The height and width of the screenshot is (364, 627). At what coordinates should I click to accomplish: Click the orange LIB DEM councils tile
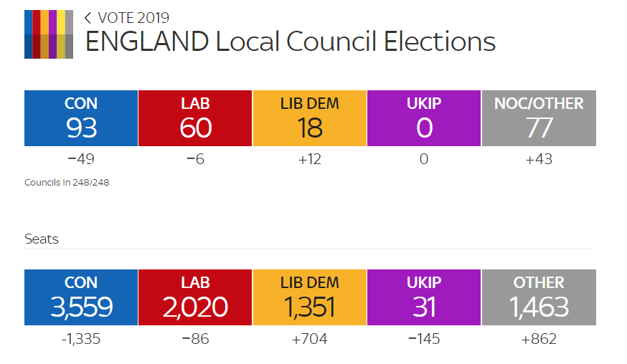[310, 118]
